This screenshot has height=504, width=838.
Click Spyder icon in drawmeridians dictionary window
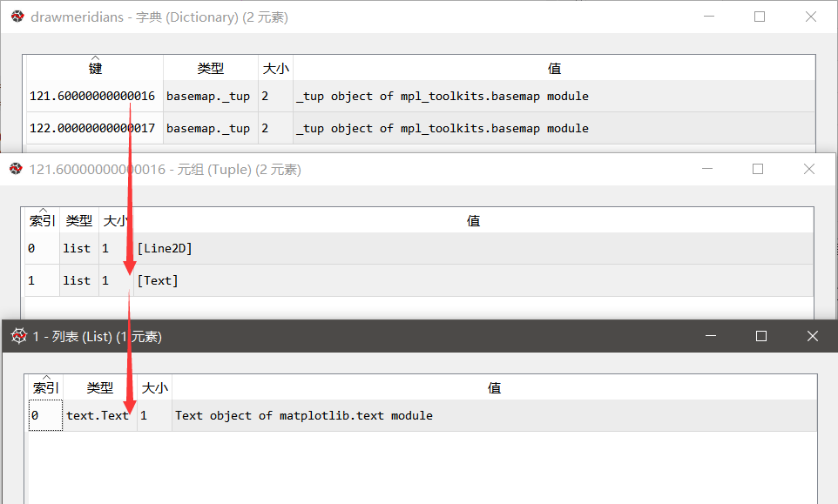click(x=17, y=17)
